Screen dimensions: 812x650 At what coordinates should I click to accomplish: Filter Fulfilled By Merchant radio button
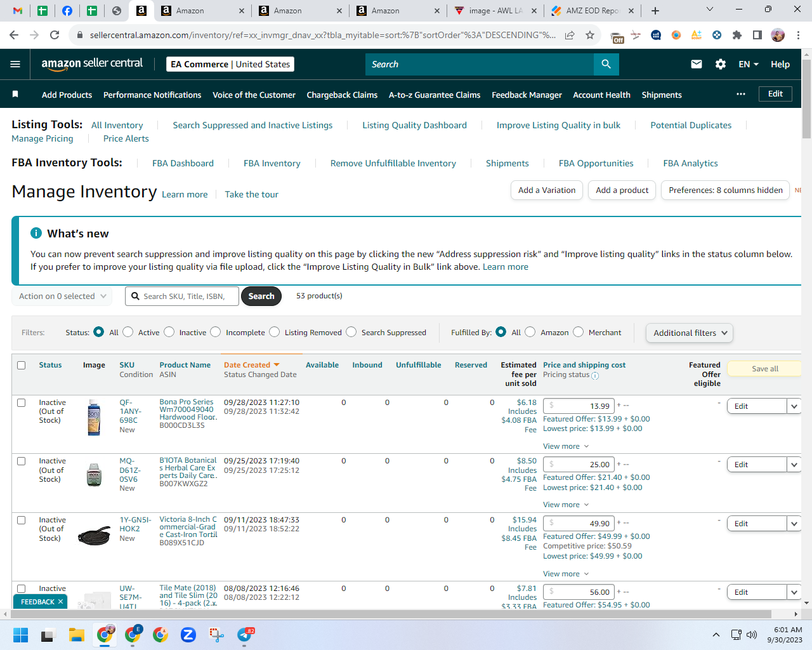579,332
